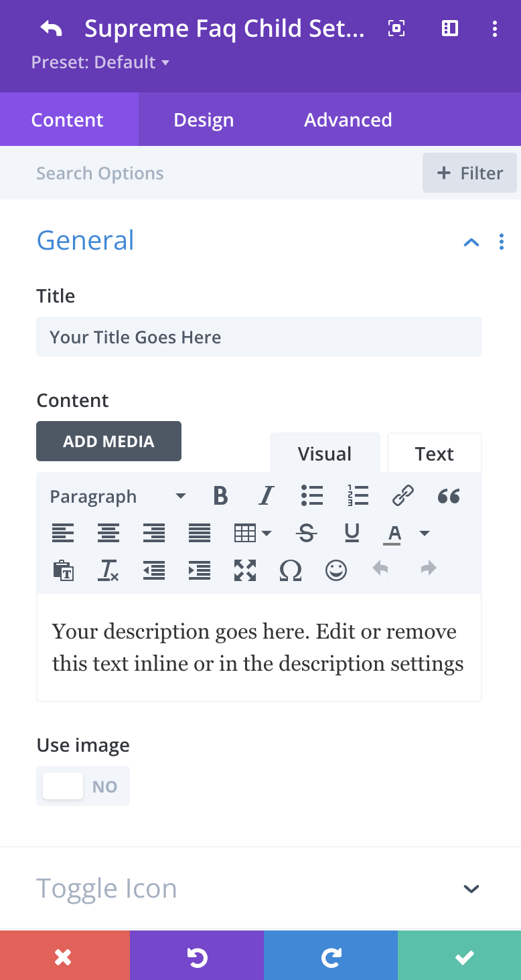Open the text color picker arrow
The height and width of the screenshot is (980, 521).
click(x=424, y=533)
